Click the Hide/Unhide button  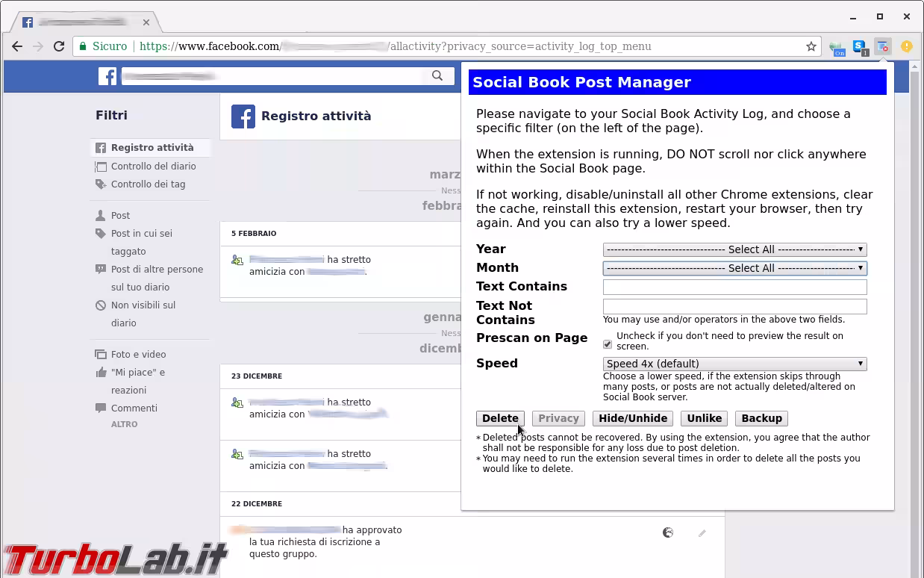point(633,418)
